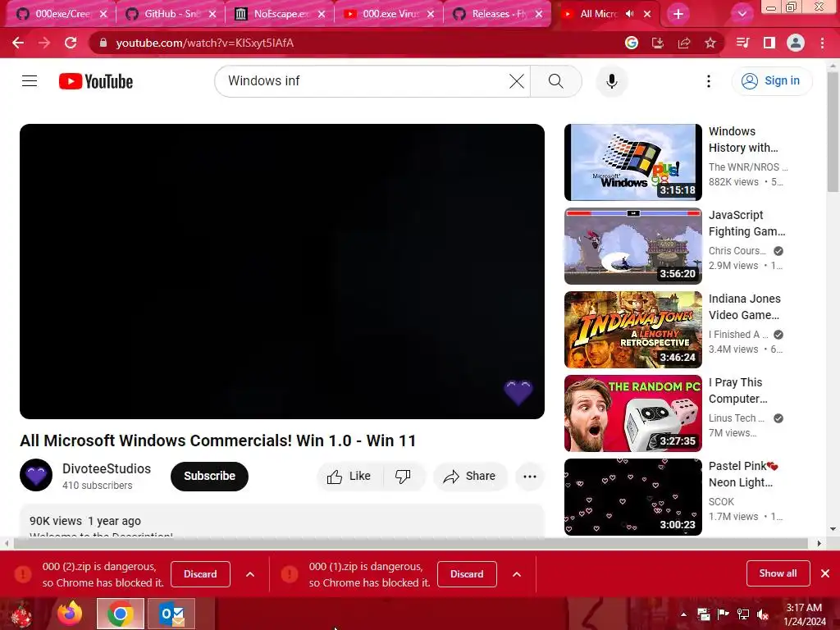Open YouTube settings three-dot menu
This screenshot has width=840, height=630.
[x=708, y=81]
